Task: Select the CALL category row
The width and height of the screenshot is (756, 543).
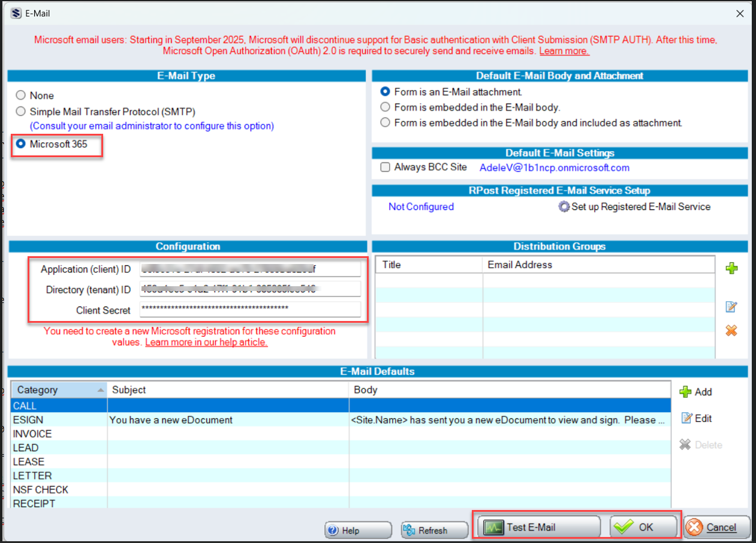Action: coord(341,406)
